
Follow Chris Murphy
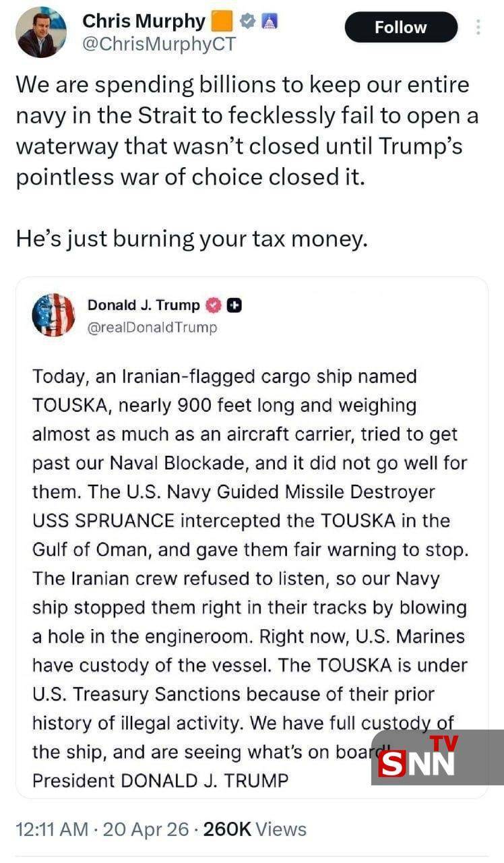401,28
